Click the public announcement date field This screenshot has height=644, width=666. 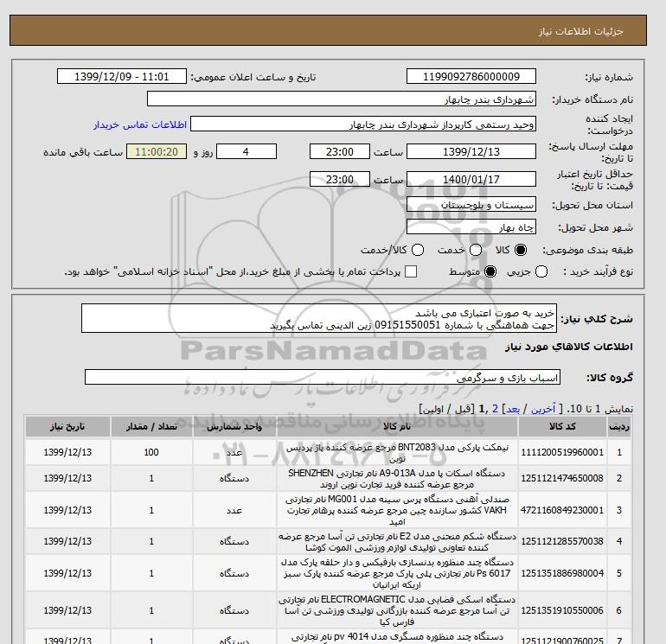[121, 76]
